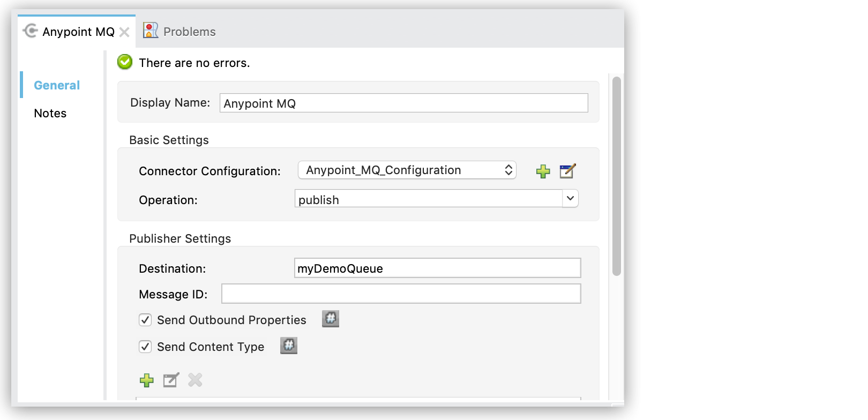868x420 pixels.
Task: Click the vertical scrollbar thumb
Action: pyautogui.click(x=617, y=177)
